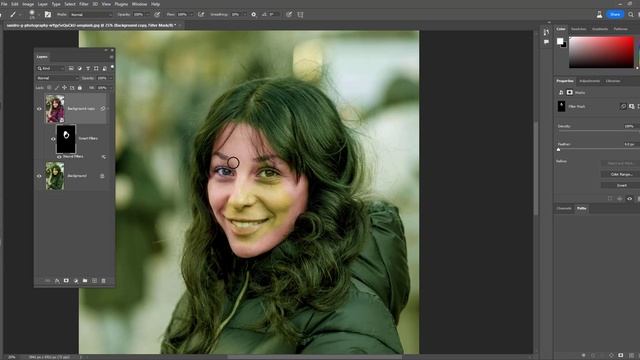Lock layer position move icon
Screen dimensions: 640x360
point(64,87)
